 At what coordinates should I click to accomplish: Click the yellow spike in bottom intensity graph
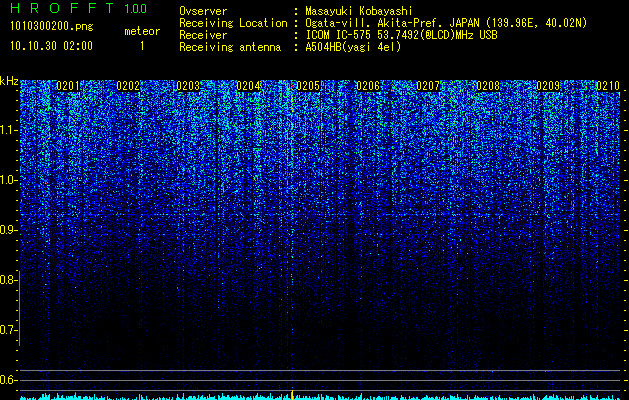coord(292,394)
